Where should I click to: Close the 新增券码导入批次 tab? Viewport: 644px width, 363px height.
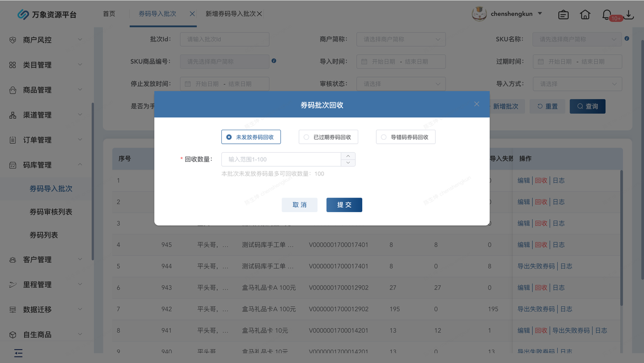click(260, 14)
